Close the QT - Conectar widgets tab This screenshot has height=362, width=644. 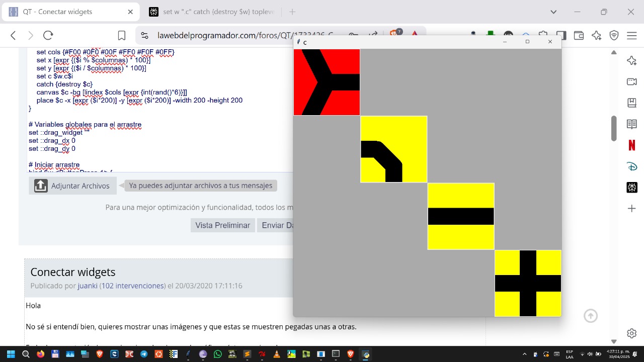[130, 12]
